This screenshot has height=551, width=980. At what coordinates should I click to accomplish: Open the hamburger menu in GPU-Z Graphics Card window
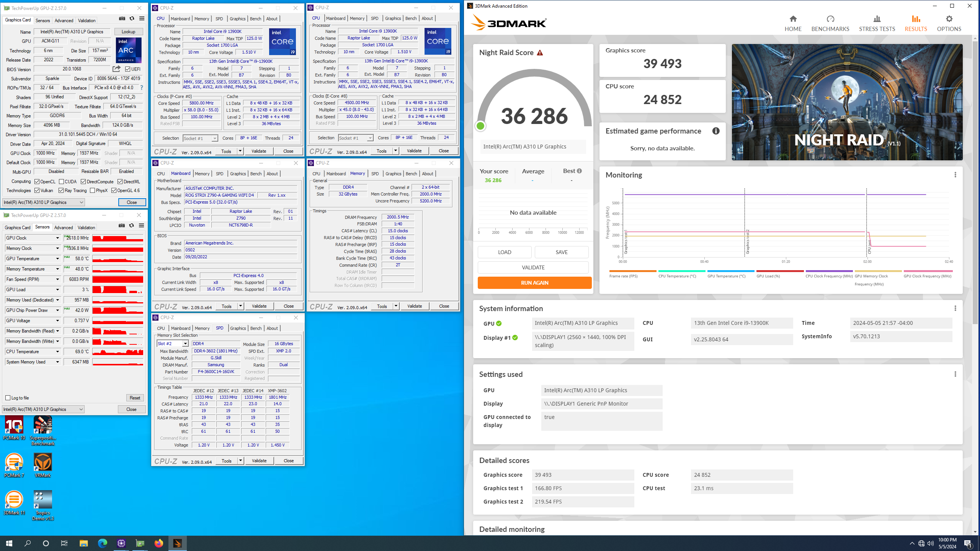142,19
